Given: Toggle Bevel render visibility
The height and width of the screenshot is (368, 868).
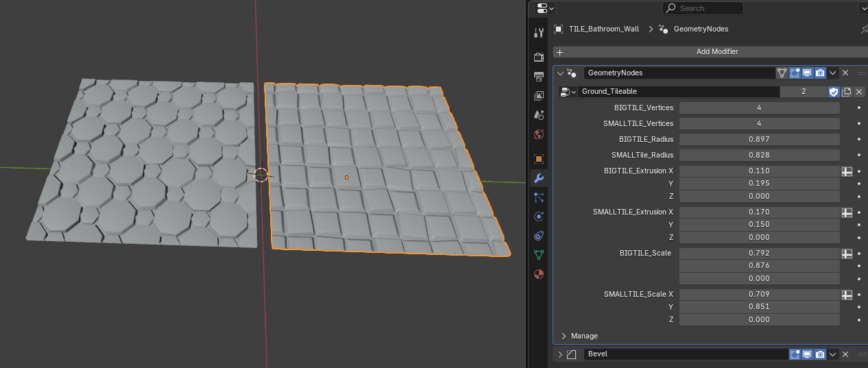Looking at the screenshot, I should coord(820,354).
